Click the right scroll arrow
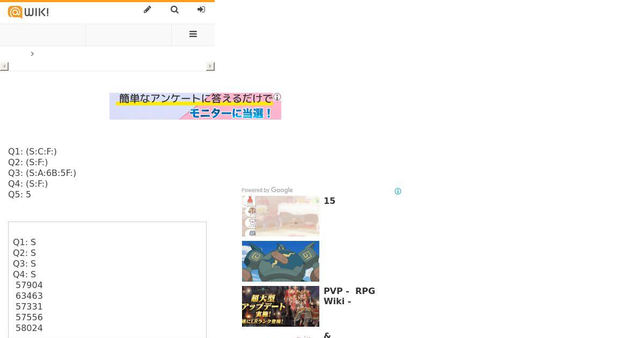 click(x=210, y=67)
